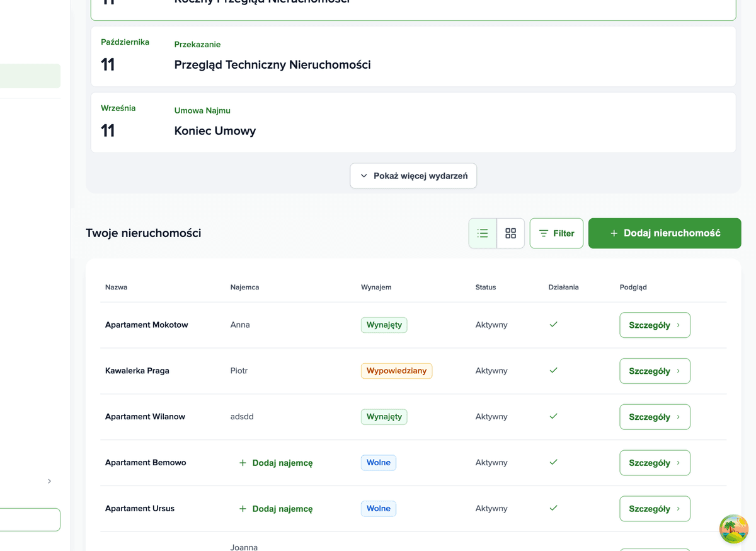Image resolution: width=756 pixels, height=551 pixels.
Task: Select Apartament Bemowo name
Action: tap(146, 463)
